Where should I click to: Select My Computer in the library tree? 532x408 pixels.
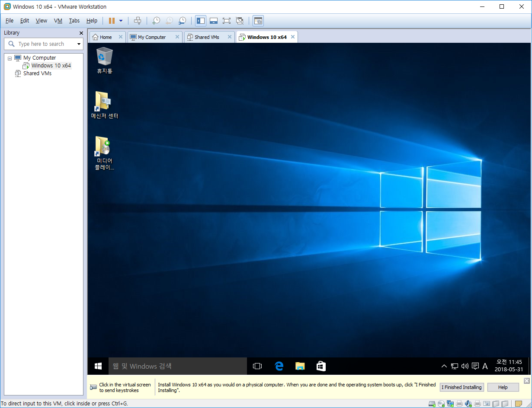click(39, 58)
